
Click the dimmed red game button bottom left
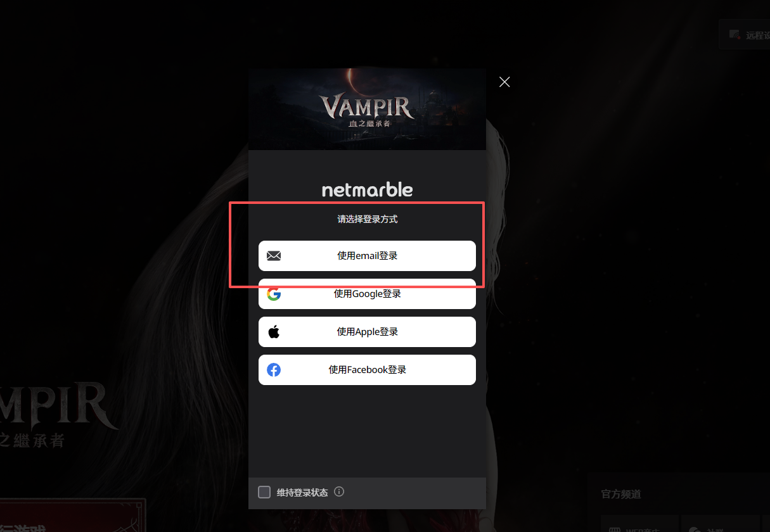click(73, 516)
